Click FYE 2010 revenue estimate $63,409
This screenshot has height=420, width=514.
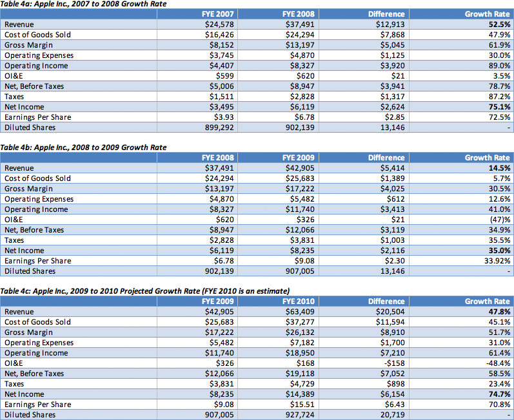[300, 312]
